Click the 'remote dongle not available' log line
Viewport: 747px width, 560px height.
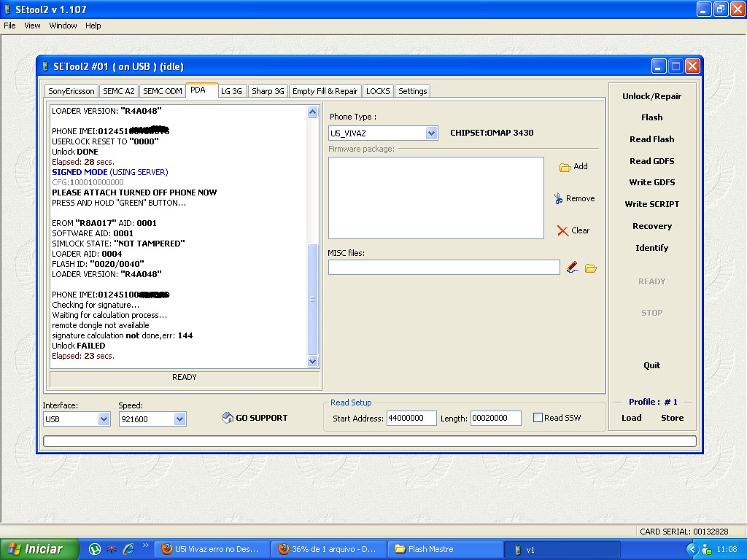pos(101,325)
